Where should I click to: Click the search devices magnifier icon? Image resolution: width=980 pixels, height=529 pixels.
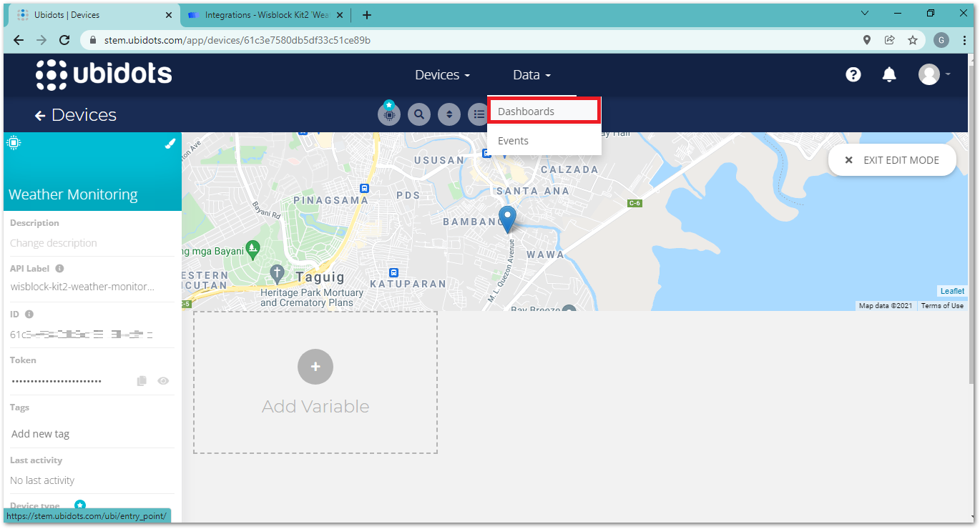[x=418, y=114]
